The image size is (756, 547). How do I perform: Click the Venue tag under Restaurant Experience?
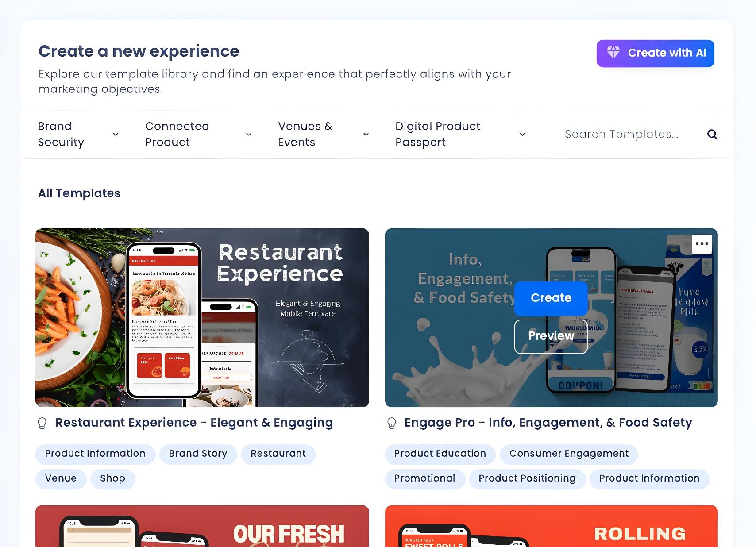coord(61,478)
